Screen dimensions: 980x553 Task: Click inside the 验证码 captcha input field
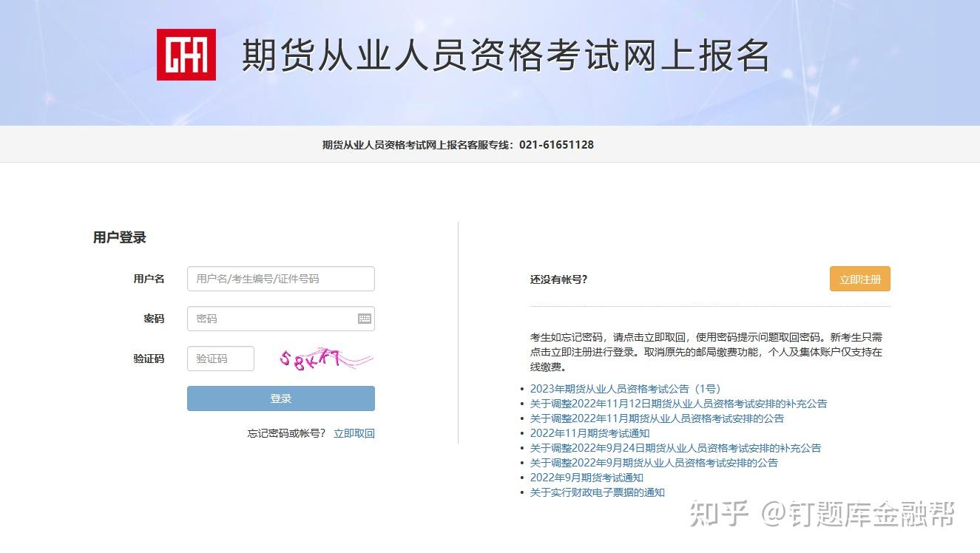pyautogui.click(x=220, y=359)
